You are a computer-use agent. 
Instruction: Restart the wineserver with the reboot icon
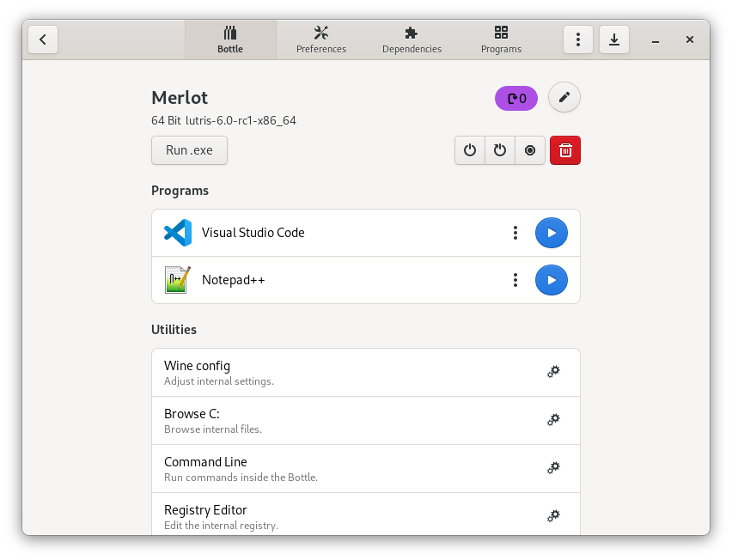point(500,149)
